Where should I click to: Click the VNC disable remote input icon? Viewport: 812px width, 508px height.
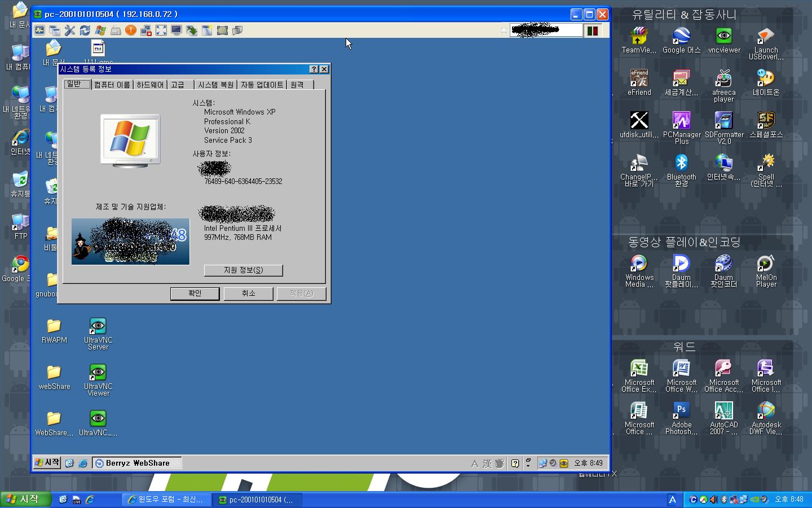146,30
